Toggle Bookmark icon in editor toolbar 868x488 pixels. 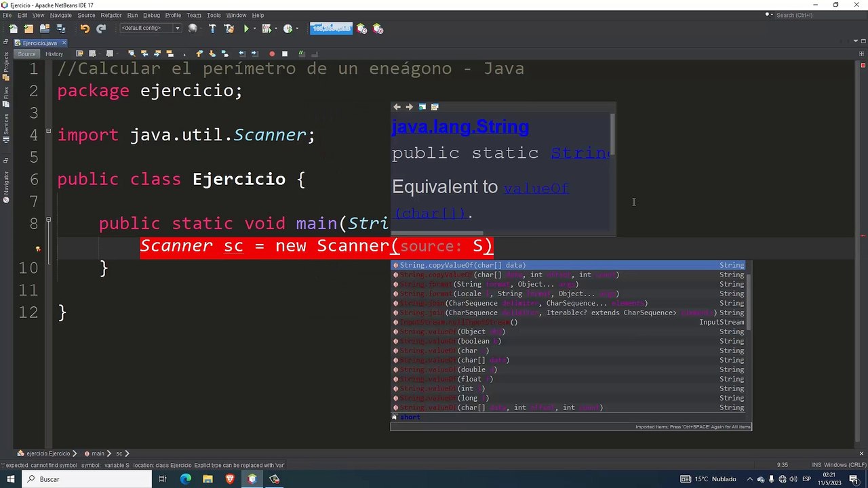pos(224,54)
